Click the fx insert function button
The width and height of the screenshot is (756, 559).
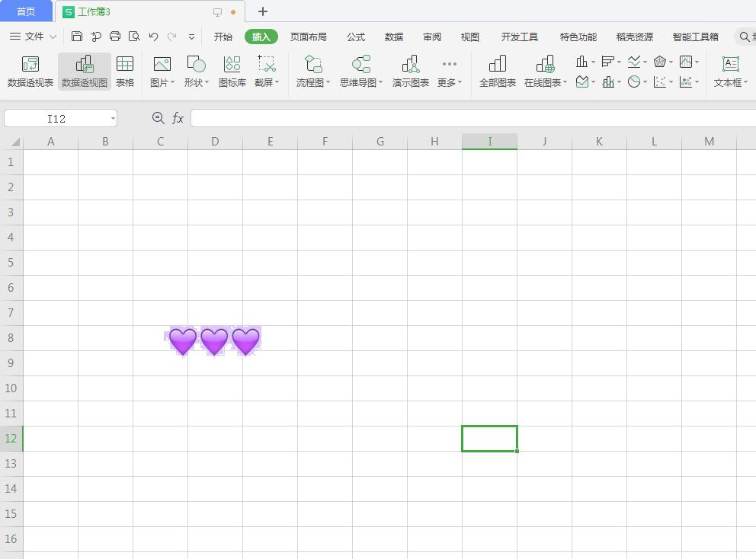(x=178, y=118)
